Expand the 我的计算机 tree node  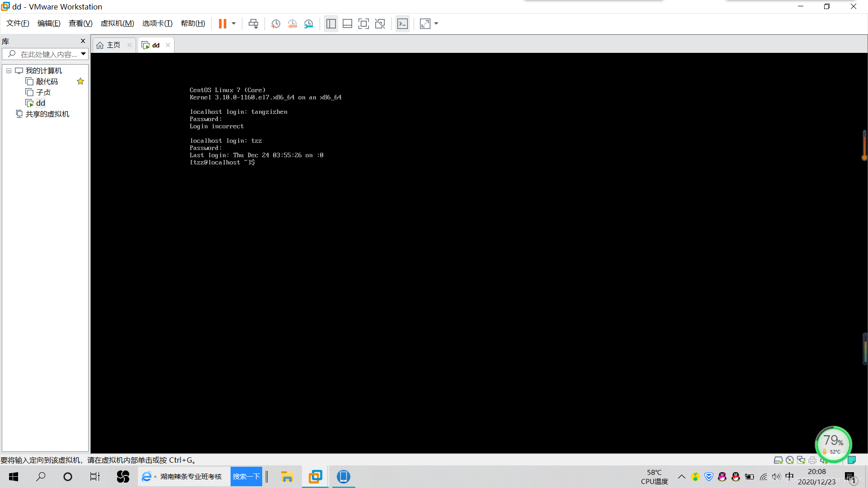[x=9, y=70]
